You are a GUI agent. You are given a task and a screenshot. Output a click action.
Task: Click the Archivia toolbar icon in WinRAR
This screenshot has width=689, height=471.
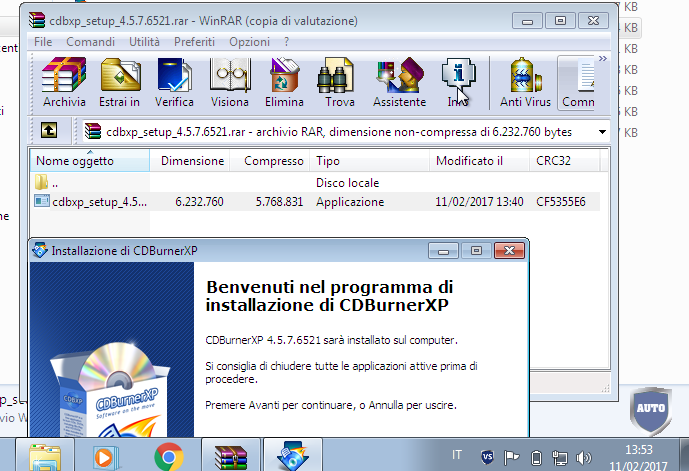(64, 83)
